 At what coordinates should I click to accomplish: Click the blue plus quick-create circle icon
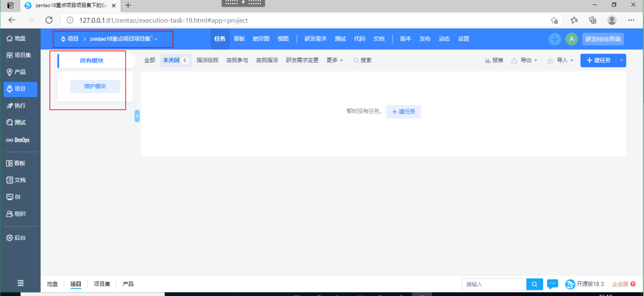tap(554, 39)
